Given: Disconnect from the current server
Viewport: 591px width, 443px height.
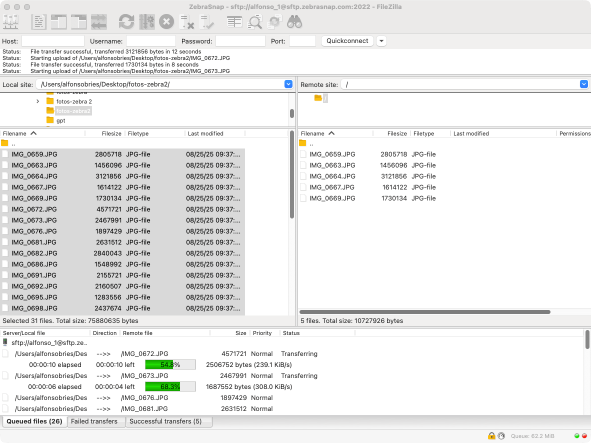Looking at the screenshot, I should point(187,22).
